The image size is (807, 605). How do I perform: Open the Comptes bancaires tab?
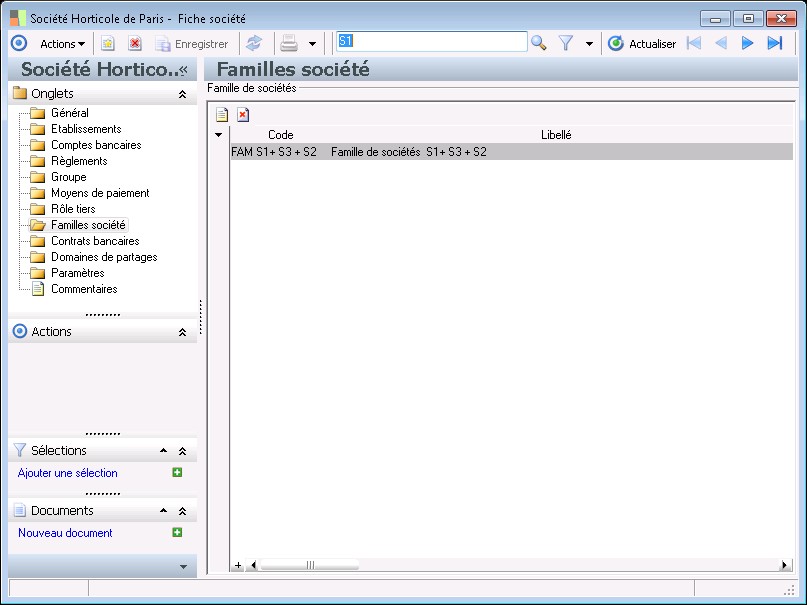pos(96,145)
